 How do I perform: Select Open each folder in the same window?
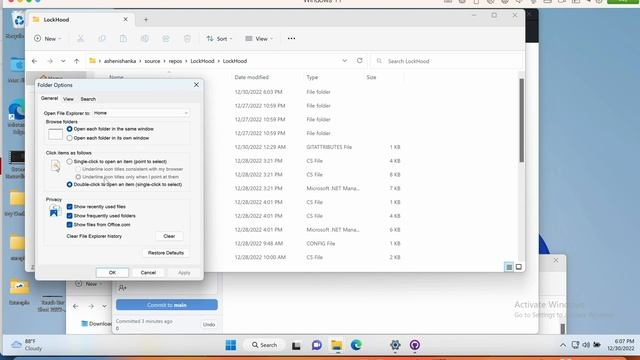click(x=69, y=129)
